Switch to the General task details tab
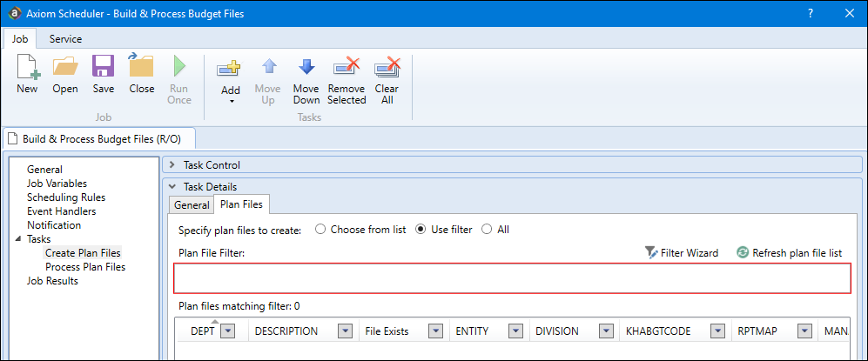This screenshot has width=868, height=361. click(192, 205)
